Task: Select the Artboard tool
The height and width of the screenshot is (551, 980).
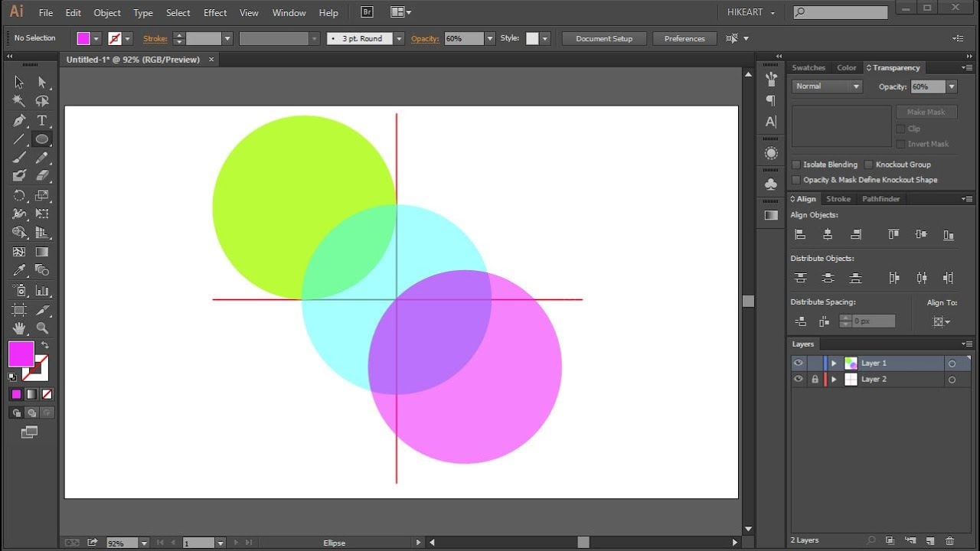Action: click(x=19, y=309)
